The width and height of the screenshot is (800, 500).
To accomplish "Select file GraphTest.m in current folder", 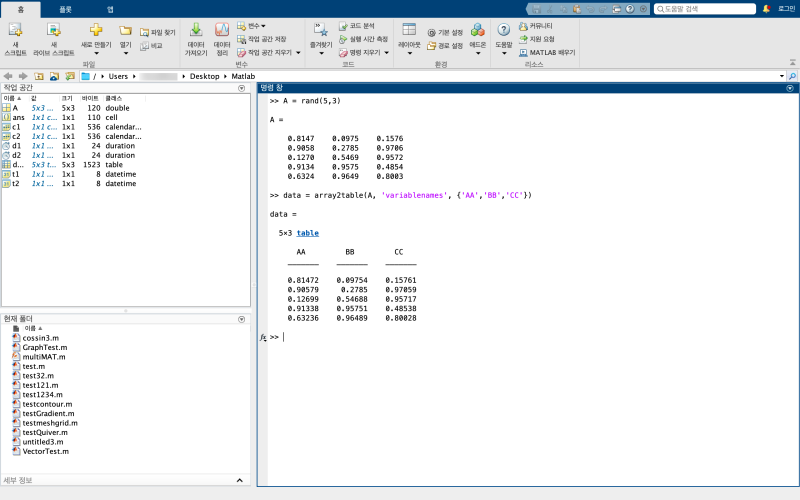I will [44, 347].
